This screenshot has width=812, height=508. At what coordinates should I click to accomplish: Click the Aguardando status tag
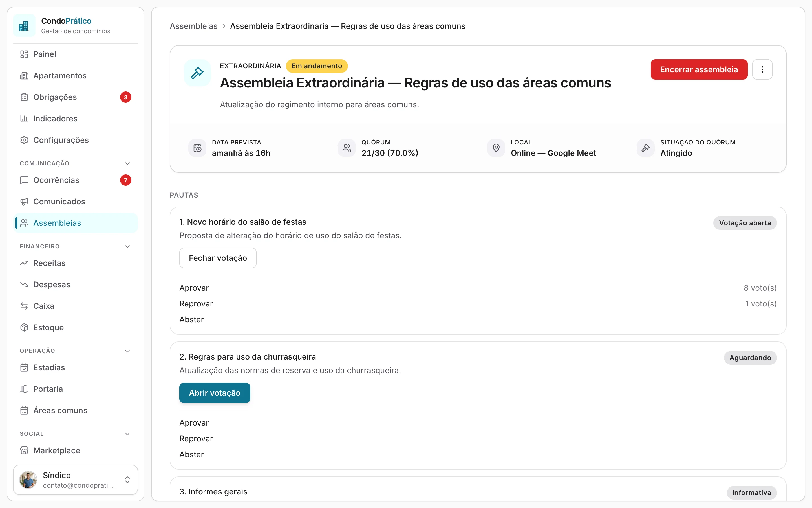pyautogui.click(x=750, y=358)
